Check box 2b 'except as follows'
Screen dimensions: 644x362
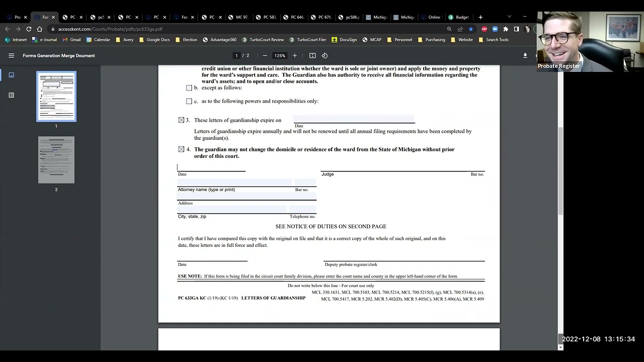point(189,88)
